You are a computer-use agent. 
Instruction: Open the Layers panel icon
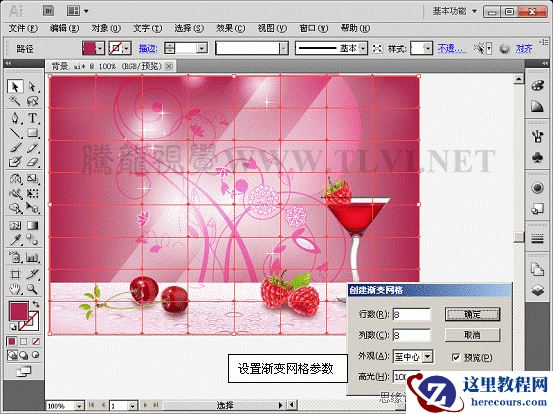pos(537,290)
